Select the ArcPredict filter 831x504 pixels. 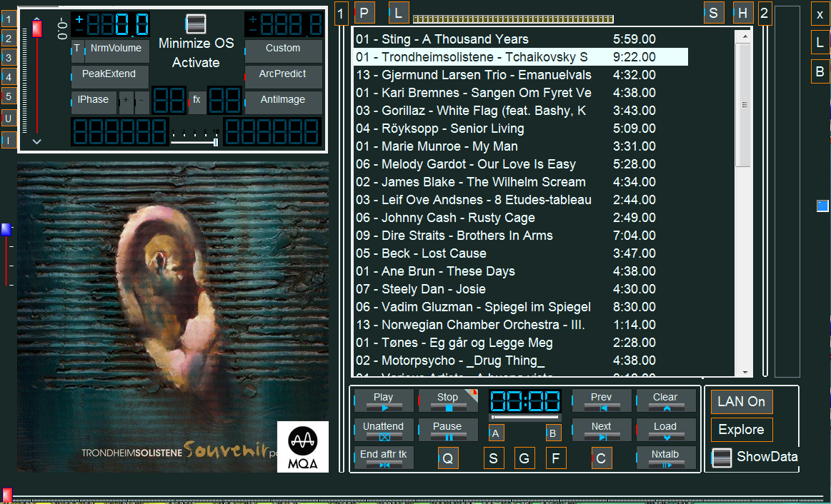[x=284, y=77]
